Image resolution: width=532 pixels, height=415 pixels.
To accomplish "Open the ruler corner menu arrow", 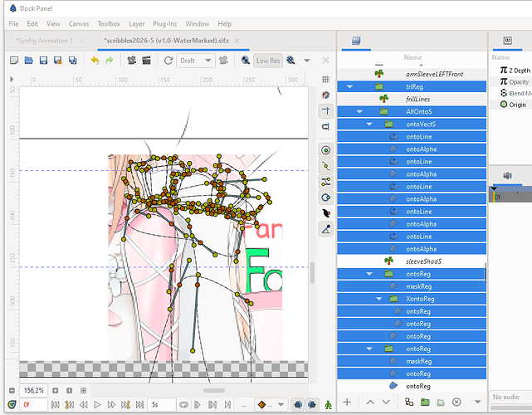I will [12, 79].
